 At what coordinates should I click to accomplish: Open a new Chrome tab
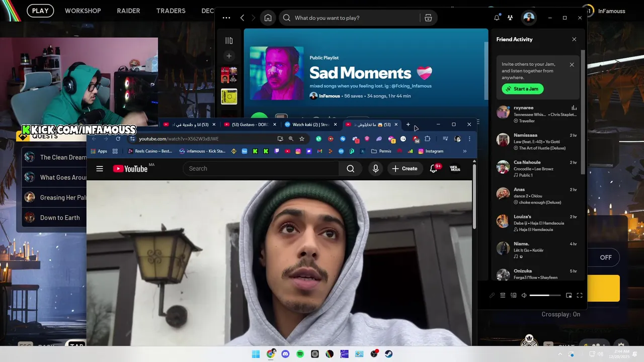point(408,125)
